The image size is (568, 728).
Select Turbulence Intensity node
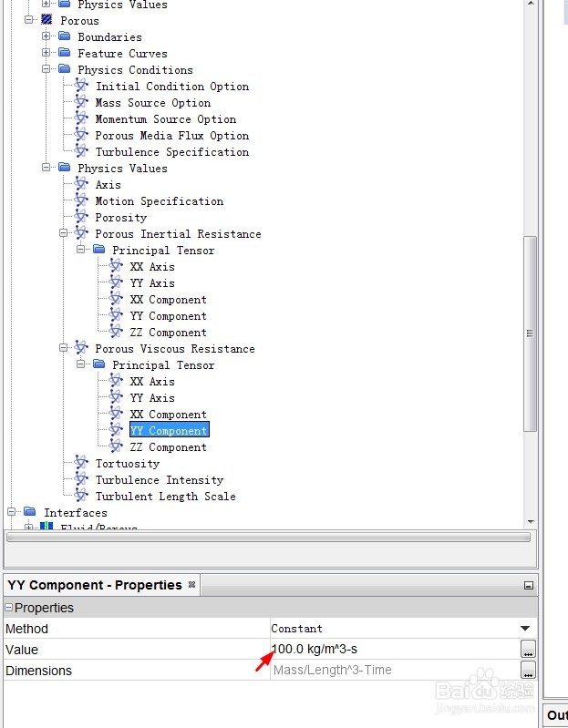[160, 480]
